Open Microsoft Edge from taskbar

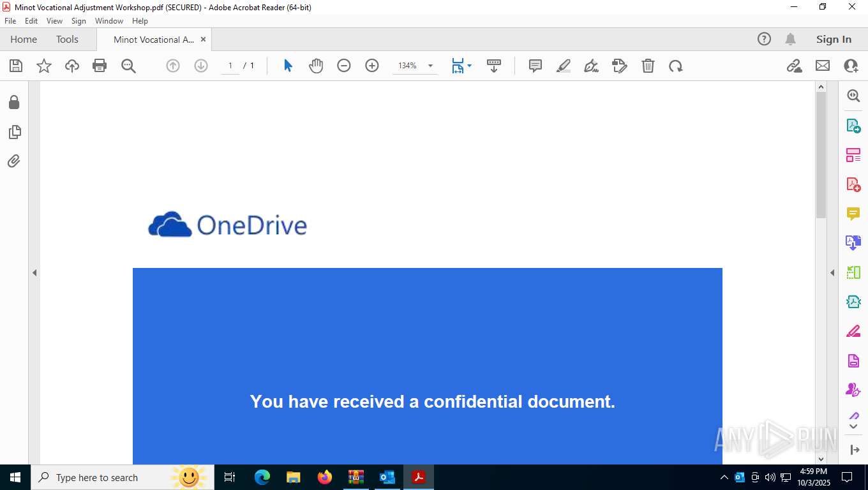pyautogui.click(x=262, y=477)
